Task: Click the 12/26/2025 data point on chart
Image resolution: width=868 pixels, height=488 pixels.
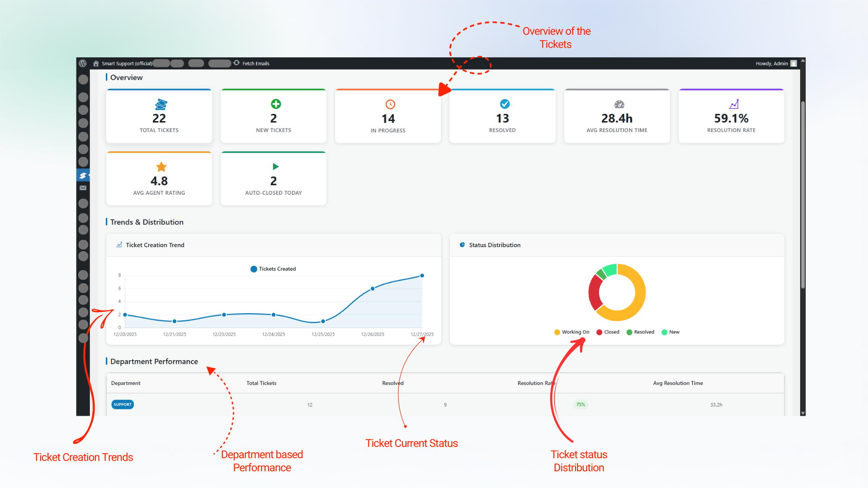Action: pyautogui.click(x=373, y=288)
